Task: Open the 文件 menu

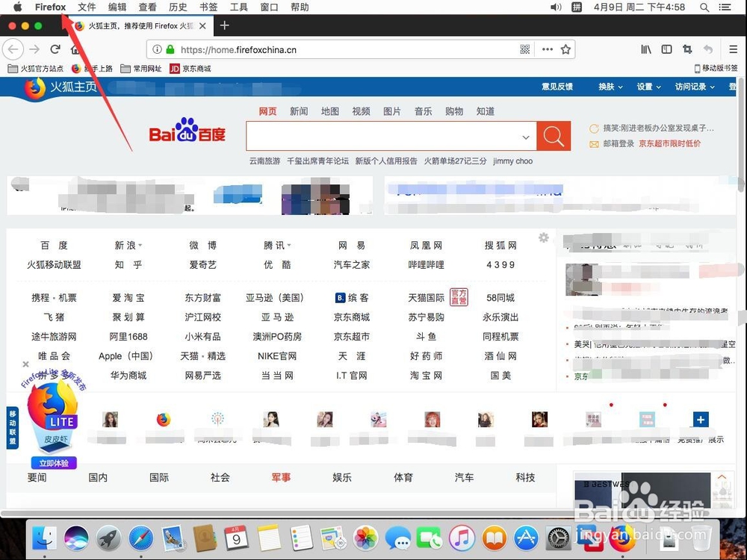Action: point(86,7)
